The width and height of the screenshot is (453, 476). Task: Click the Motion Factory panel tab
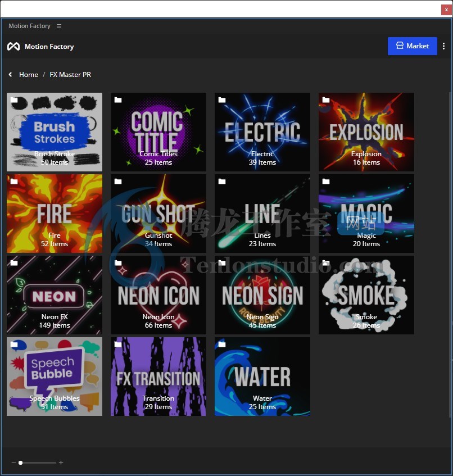pyautogui.click(x=29, y=26)
